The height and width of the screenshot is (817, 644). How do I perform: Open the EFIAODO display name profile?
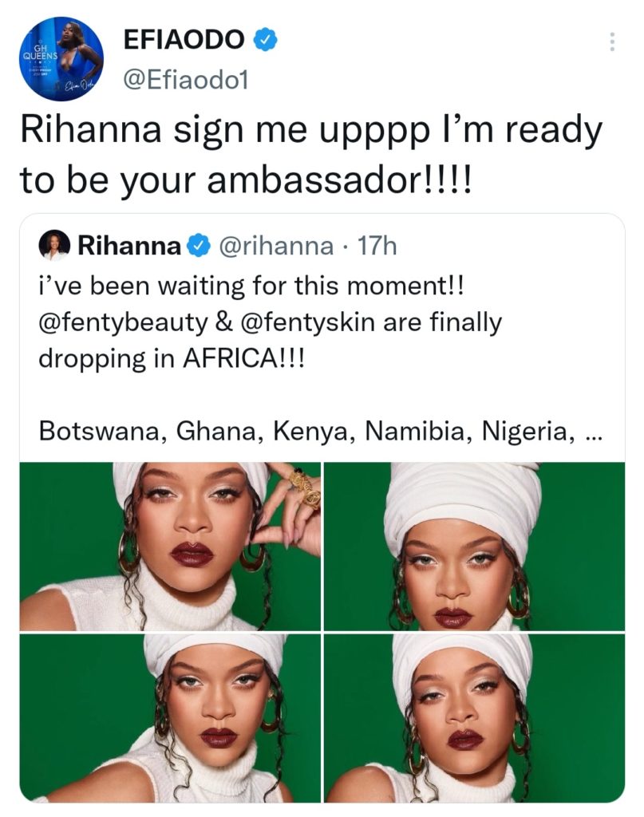click(x=184, y=40)
